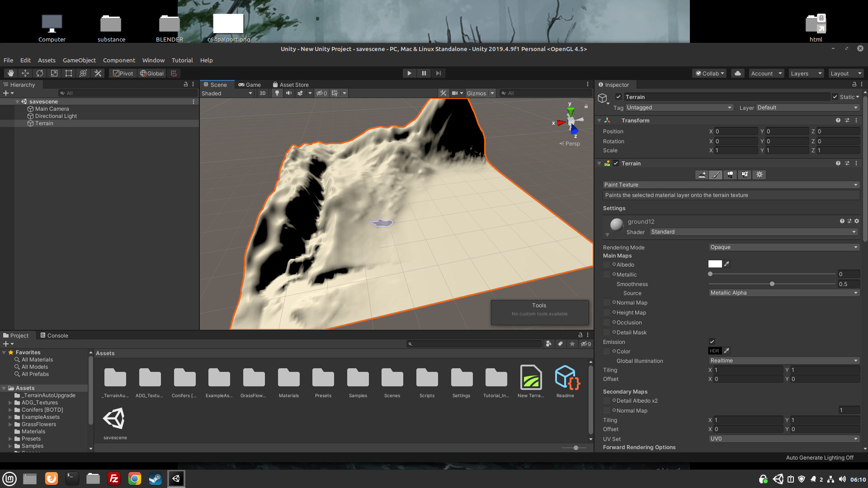Viewport: 868px width, 488px height.
Task: Toggle scene grid visibility icon
Action: (335, 93)
